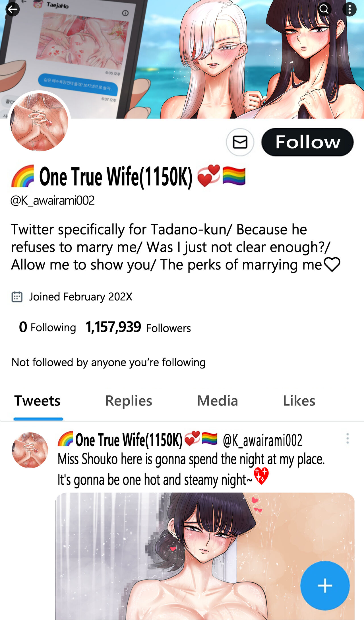View the 1,157,939 Followers list

pyautogui.click(x=138, y=327)
